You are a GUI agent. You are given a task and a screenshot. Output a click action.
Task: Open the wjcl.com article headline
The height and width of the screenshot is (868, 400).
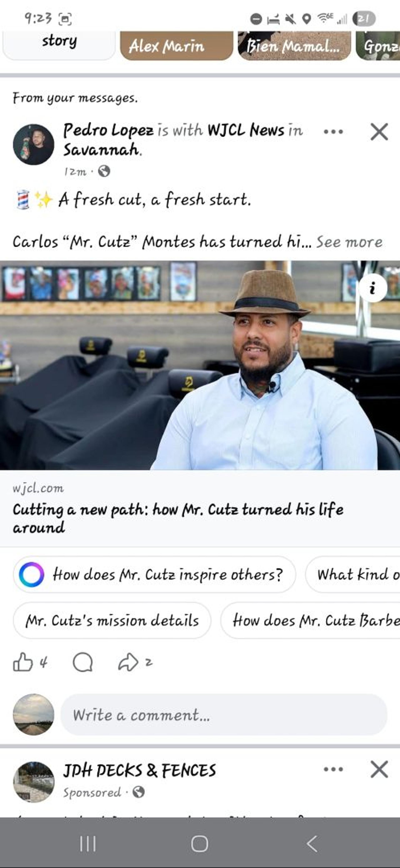[x=178, y=518]
